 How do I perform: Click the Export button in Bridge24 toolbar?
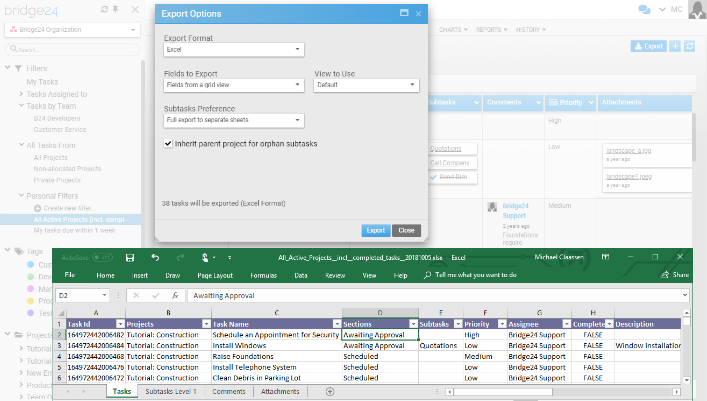pyautogui.click(x=648, y=46)
